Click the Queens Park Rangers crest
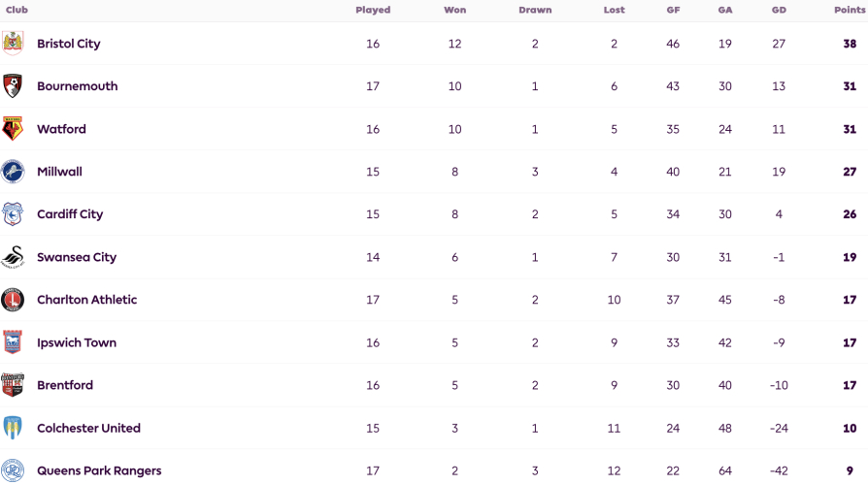868x485 pixels. click(x=13, y=470)
